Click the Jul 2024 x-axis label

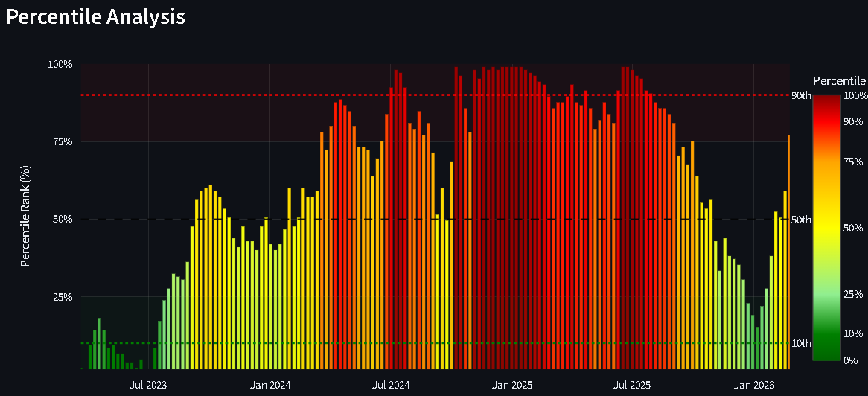point(392,384)
